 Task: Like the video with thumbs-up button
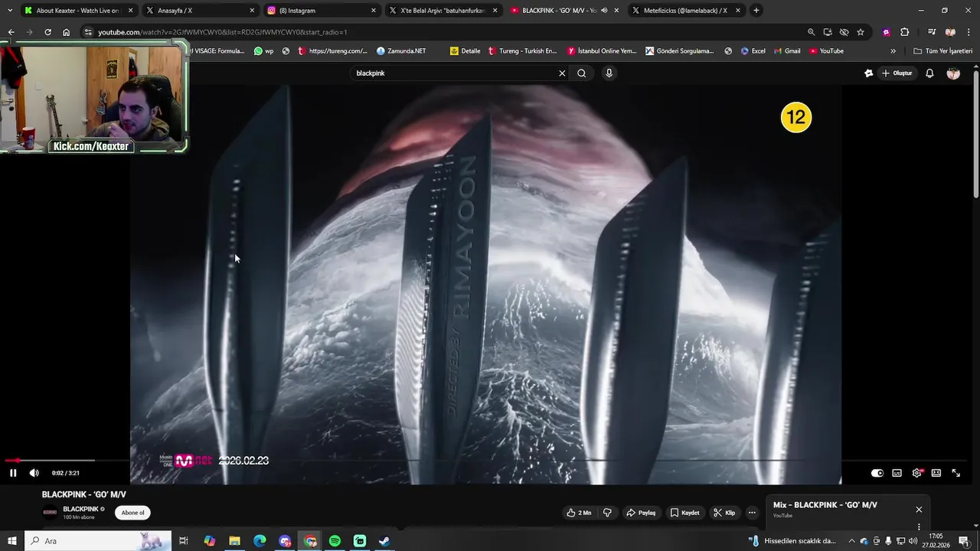579,513
